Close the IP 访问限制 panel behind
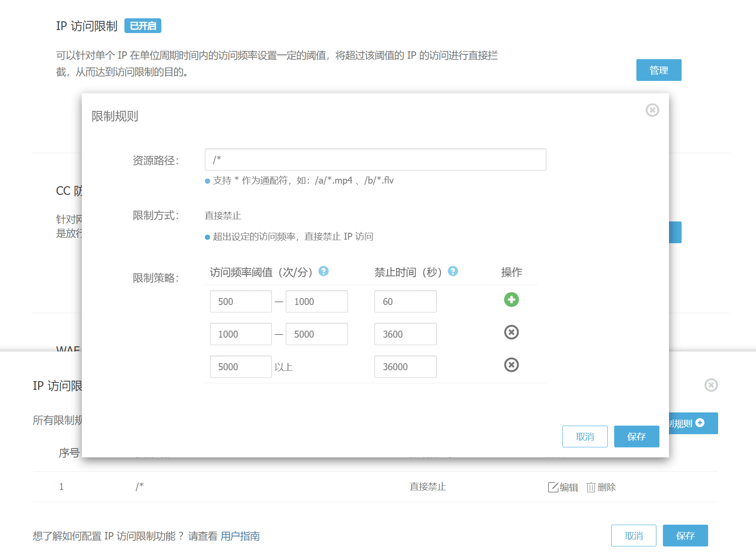Viewport: 756px width, 556px height. (x=711, y=385)
